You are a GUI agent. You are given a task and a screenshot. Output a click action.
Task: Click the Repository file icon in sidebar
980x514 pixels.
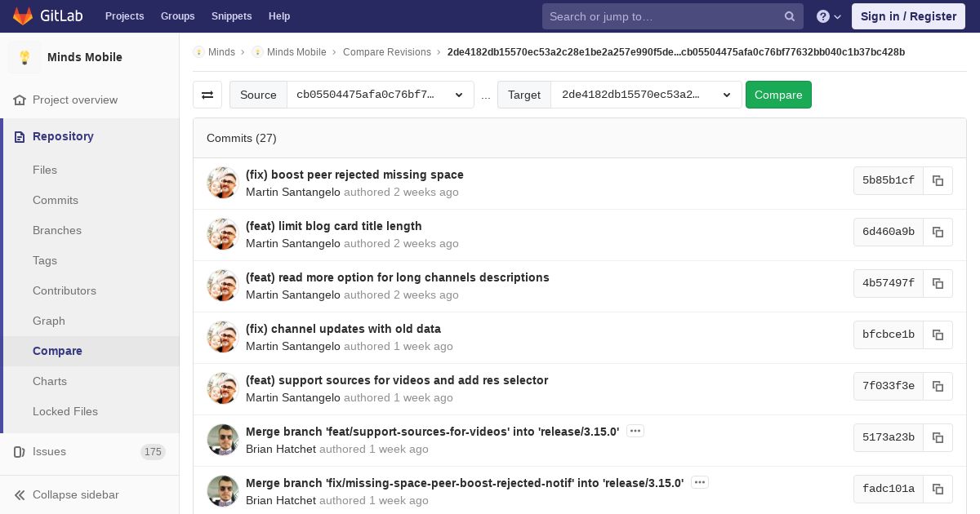[20, 136]
